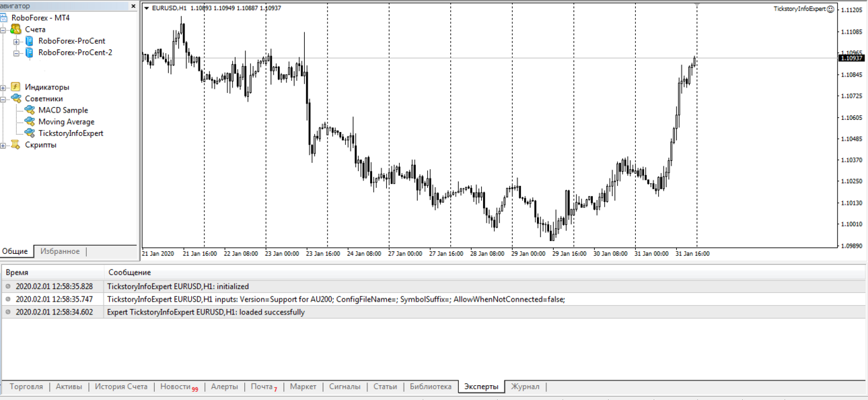Click the timestamp 2020.02.01 12:58:35.828
This screenshot has height=400, width=868.
click(55, 286)
